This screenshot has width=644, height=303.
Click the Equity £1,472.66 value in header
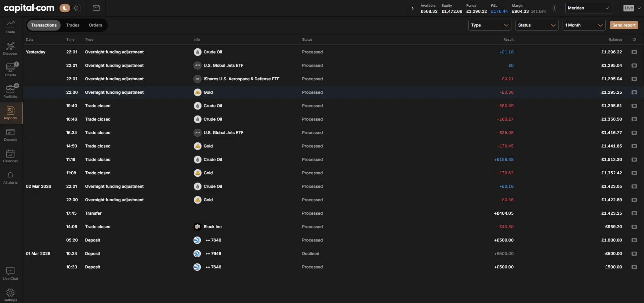452,11
